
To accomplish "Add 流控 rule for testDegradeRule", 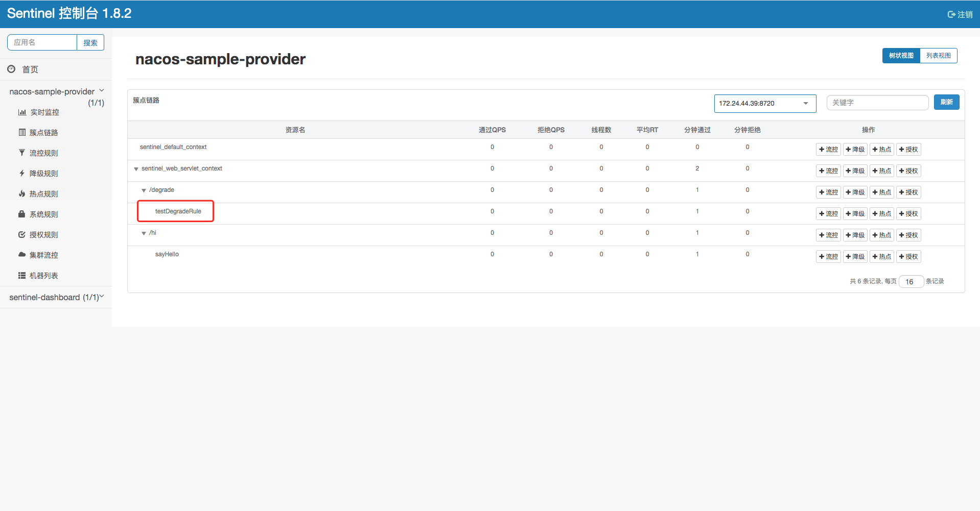I will click(x=828, y=214).
